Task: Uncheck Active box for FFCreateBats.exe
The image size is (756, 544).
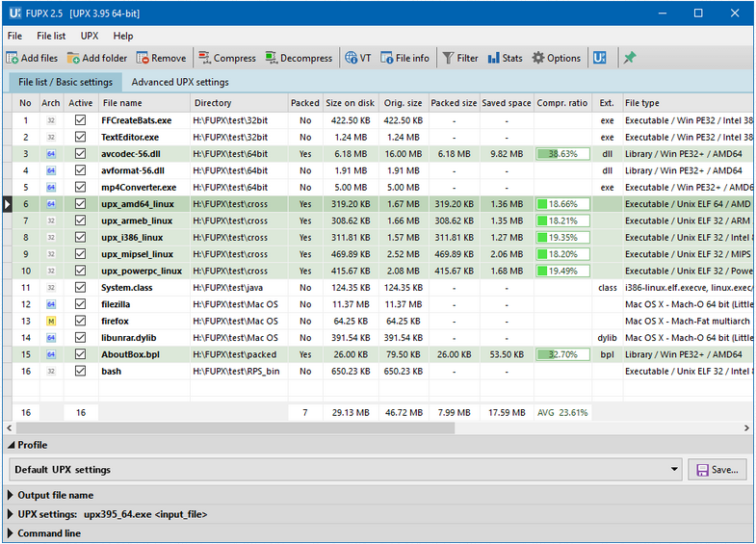Action: (80, 120)
